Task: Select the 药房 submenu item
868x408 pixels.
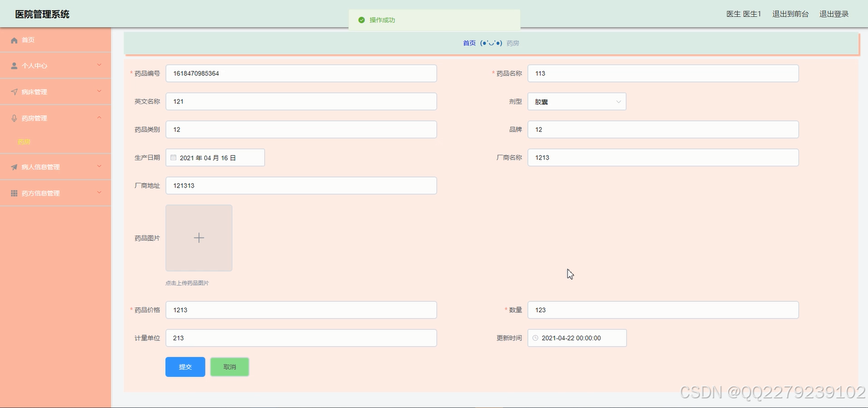Action: pyautogui.click(x=24, y=141)
